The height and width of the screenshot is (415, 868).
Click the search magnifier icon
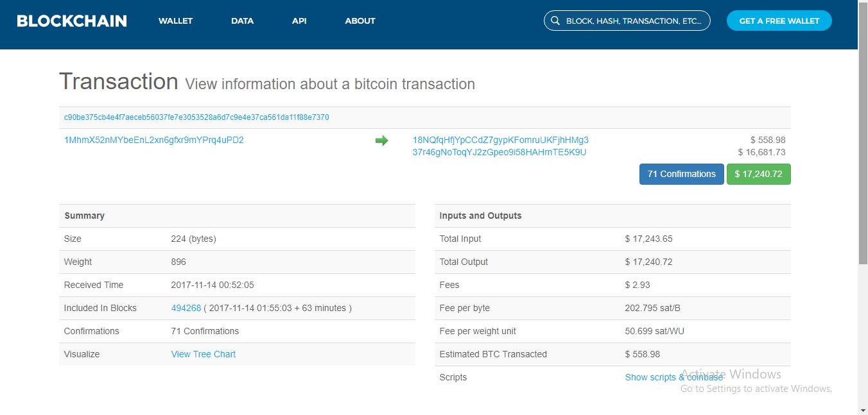tap(554, 21)
